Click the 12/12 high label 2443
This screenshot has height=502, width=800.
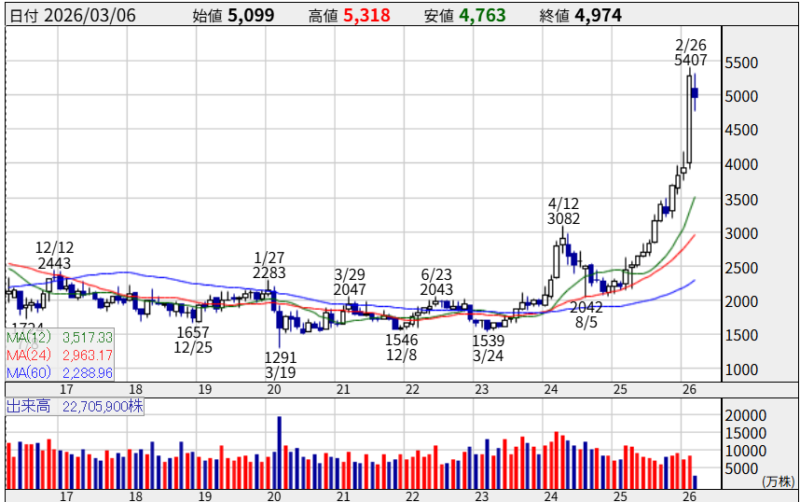[54, 263]
